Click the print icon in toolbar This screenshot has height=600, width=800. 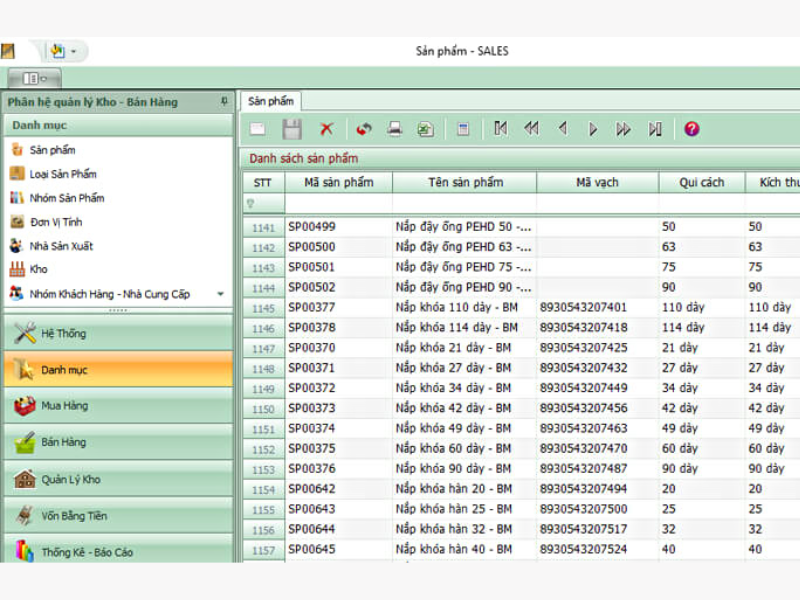click(x=395, y=129)
